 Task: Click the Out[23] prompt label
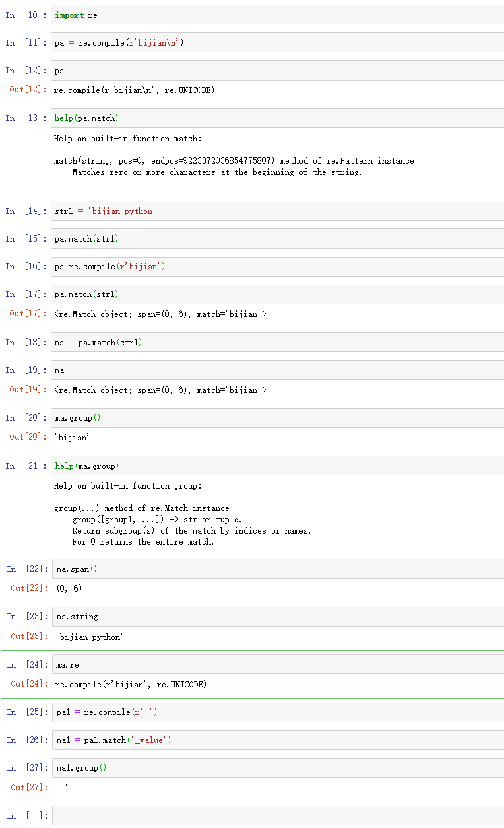pyautogui.click(x=30, y=636)
